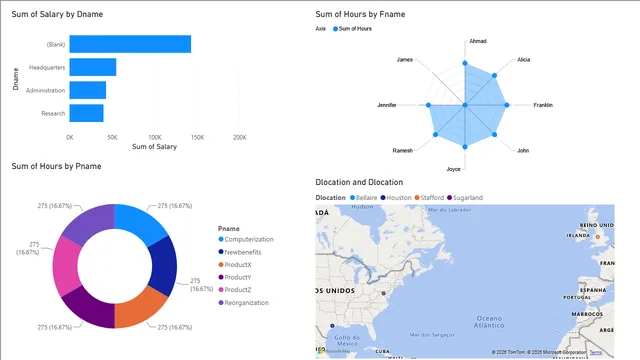The height and width of the screenshot is (360, 640).
Task: Open the Terms link on the map
Action: 596,352
